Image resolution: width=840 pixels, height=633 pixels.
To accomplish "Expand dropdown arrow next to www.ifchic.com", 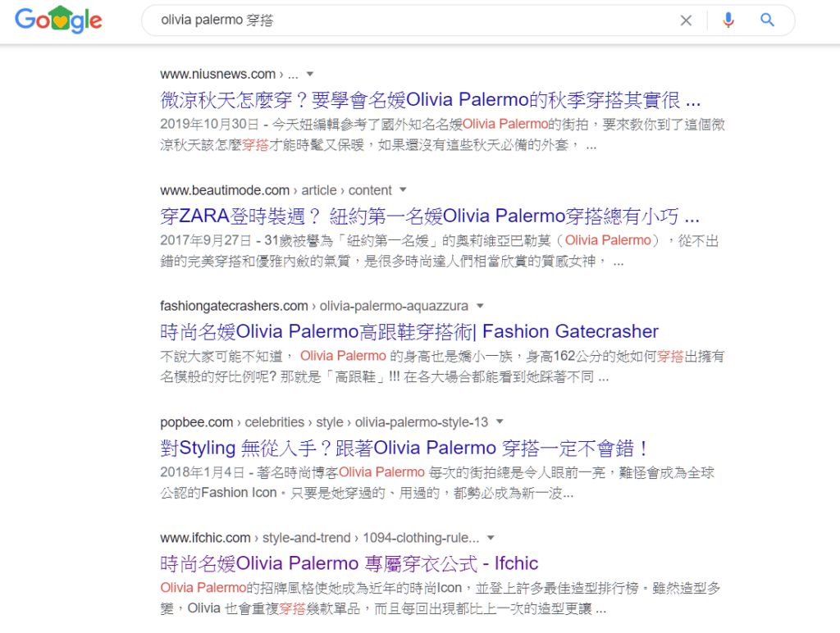I will point(491,538).
